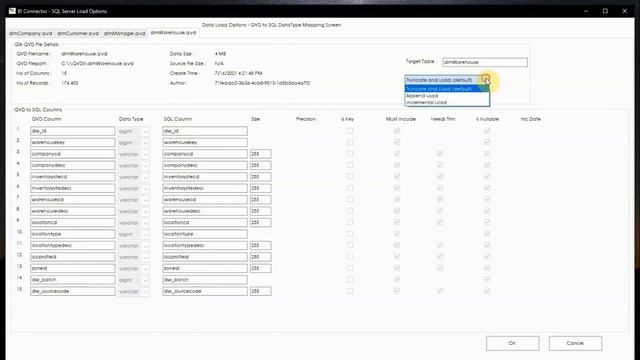Image resolution: width=640 pixels, height=360 pixels.
Task: Toggle Is Nullable for dw_sourcecode row
Action: pos(487,291)
